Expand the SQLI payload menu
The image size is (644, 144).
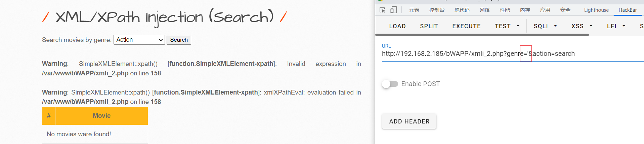[545, 26]
